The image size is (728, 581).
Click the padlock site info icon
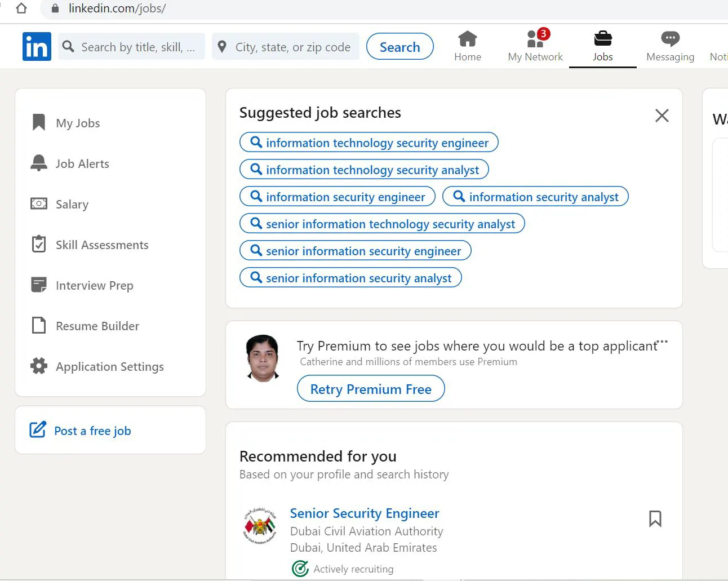pos(55,8)
